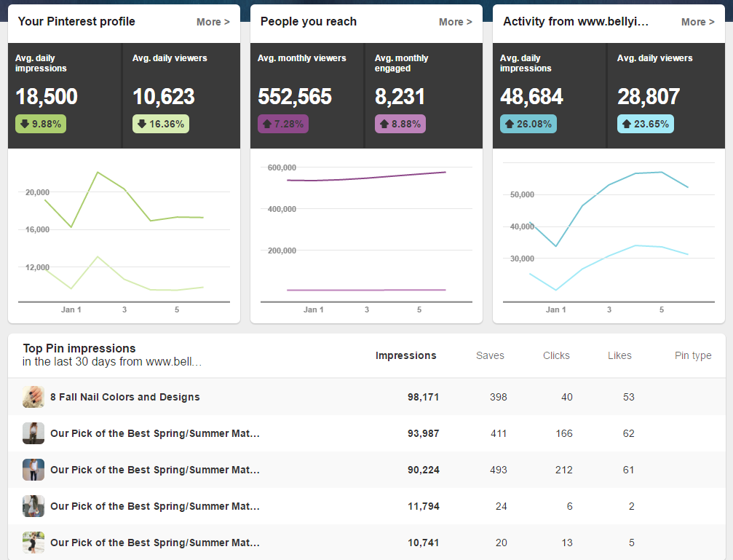Select the 18,500 avg daily impressions value
733x560 pixels.
point(47,97)
